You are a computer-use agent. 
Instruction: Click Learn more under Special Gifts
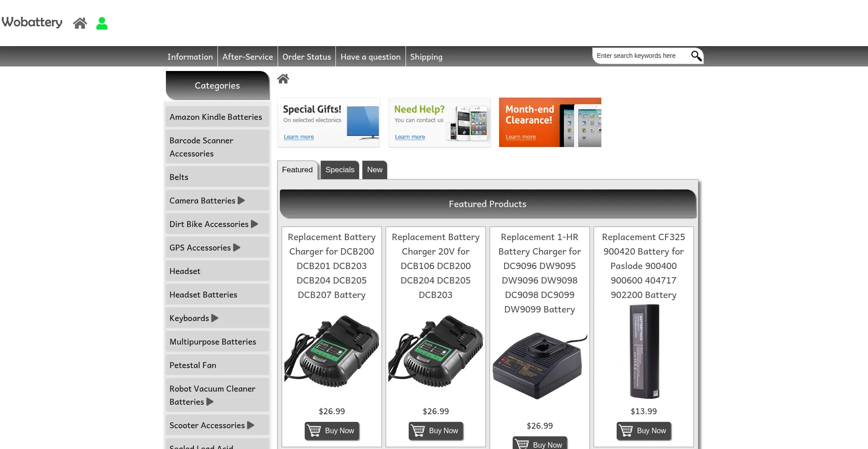click(298, 137)
